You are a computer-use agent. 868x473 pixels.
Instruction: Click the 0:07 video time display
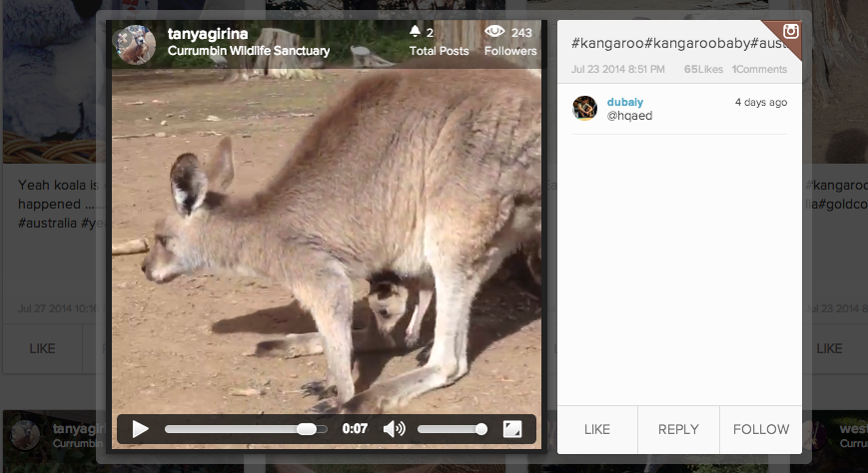pyautogui.click(x=355, y=429)
